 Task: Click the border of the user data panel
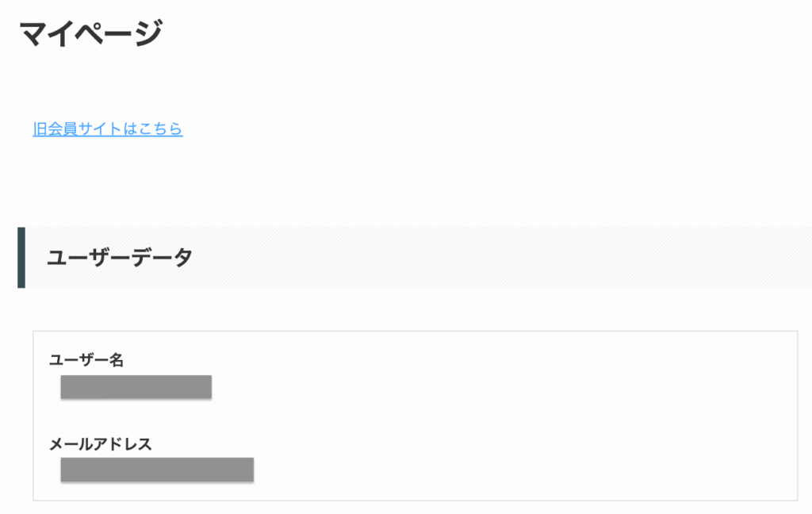(x=32, y=412)
